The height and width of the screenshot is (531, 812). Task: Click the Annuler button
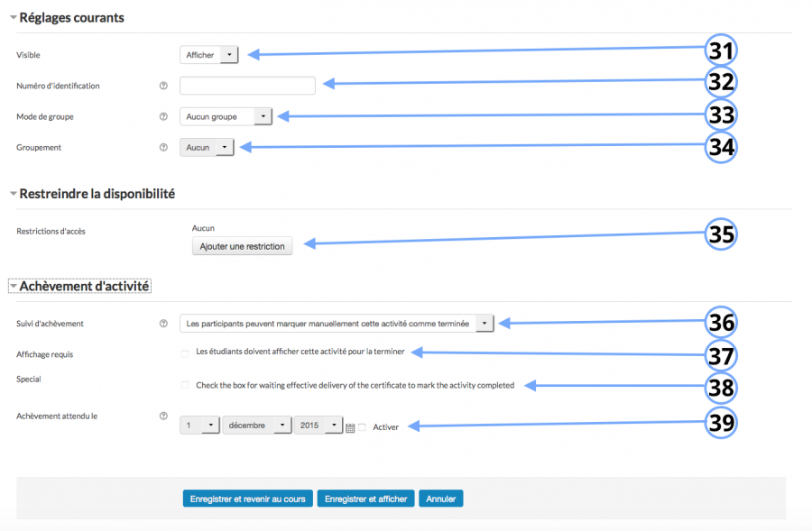coord(440,498)
